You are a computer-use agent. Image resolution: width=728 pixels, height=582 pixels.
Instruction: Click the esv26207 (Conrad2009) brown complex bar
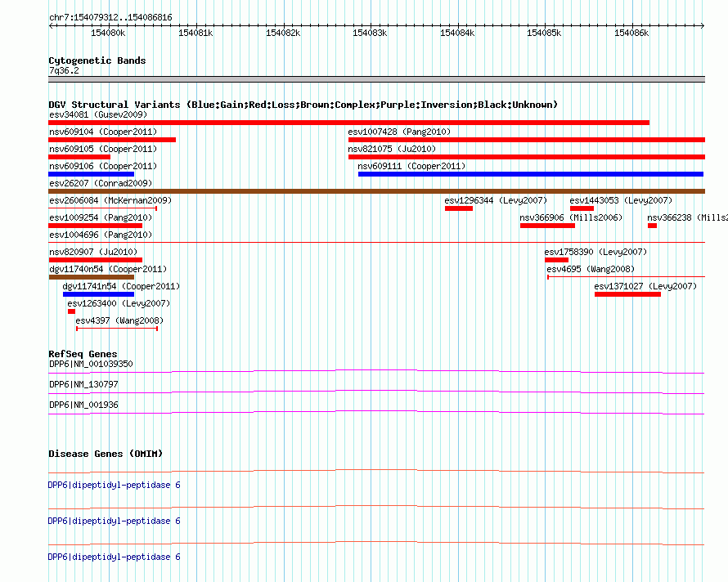376,191
